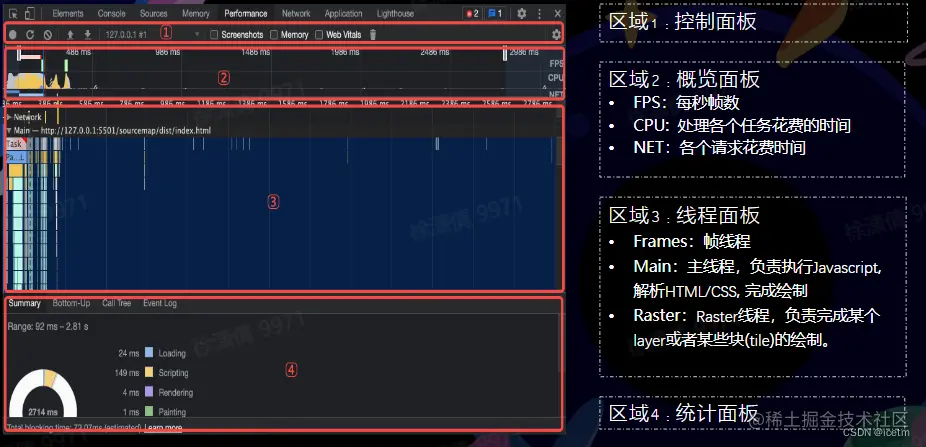This screenshot has height=447, width=926.
Task: Activate the inspect element picker icon
Action: pos(12,13)
